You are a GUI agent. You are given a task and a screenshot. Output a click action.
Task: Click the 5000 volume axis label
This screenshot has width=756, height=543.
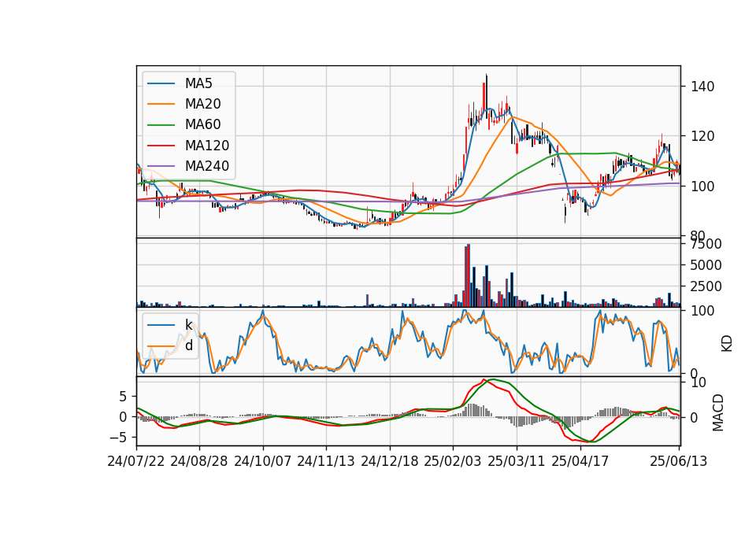(706, 265)
